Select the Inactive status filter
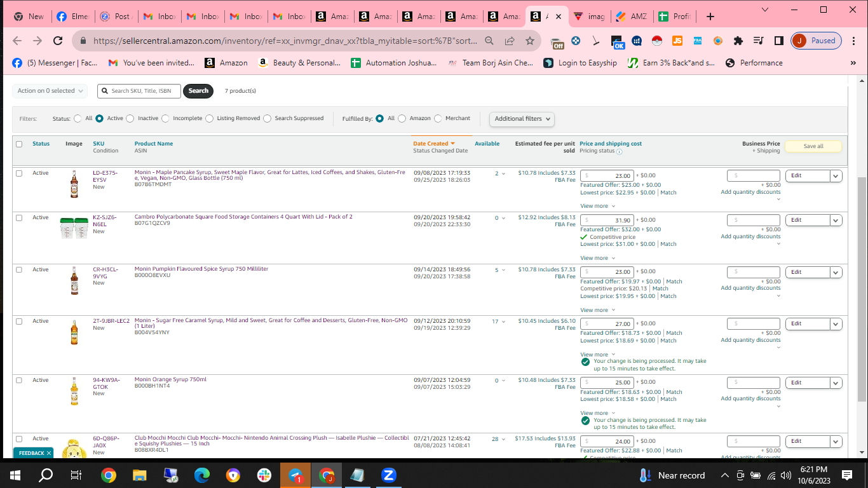 (130, 118)
